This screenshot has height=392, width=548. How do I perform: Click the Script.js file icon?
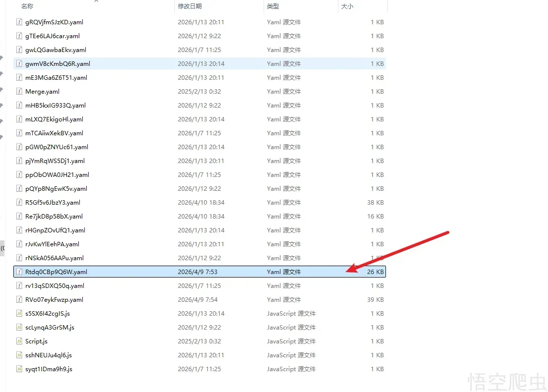pyautogui.click(x=20, y=341)
